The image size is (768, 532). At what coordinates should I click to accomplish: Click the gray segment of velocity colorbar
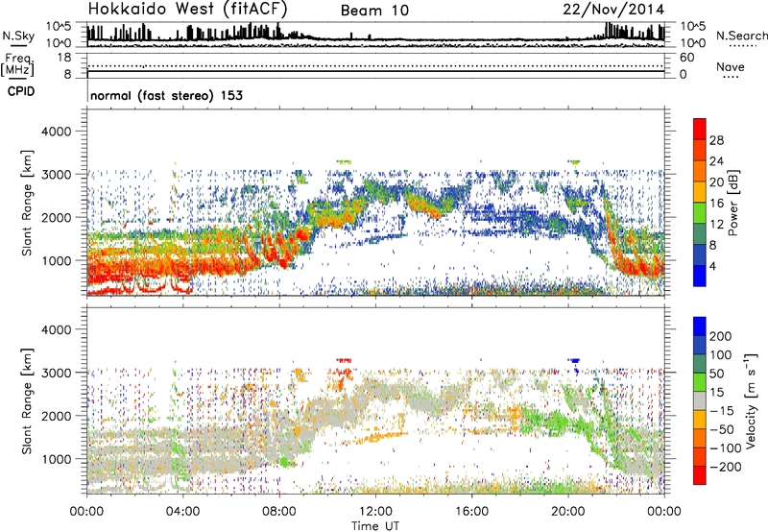[x=700, y=400]
